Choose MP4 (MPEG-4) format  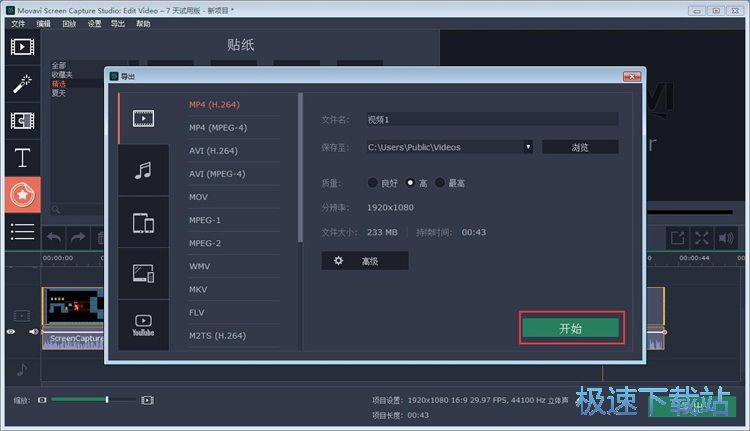coord(218,127)
